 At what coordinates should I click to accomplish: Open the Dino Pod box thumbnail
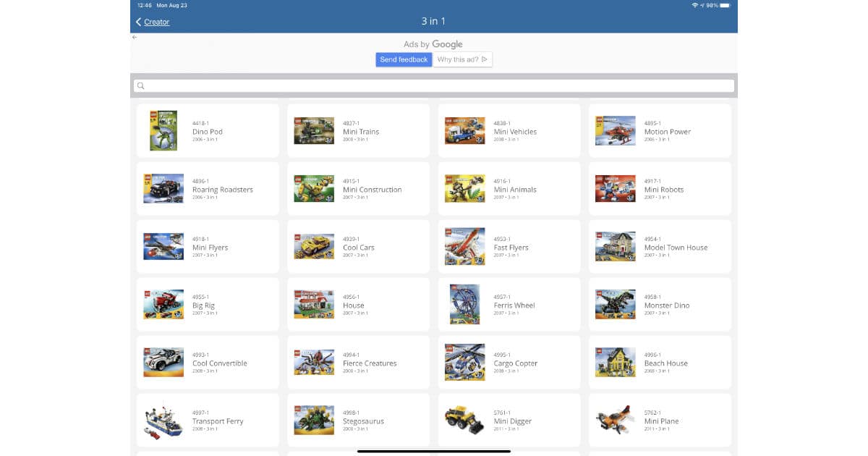pyautogui.click(x=163, y=130)
